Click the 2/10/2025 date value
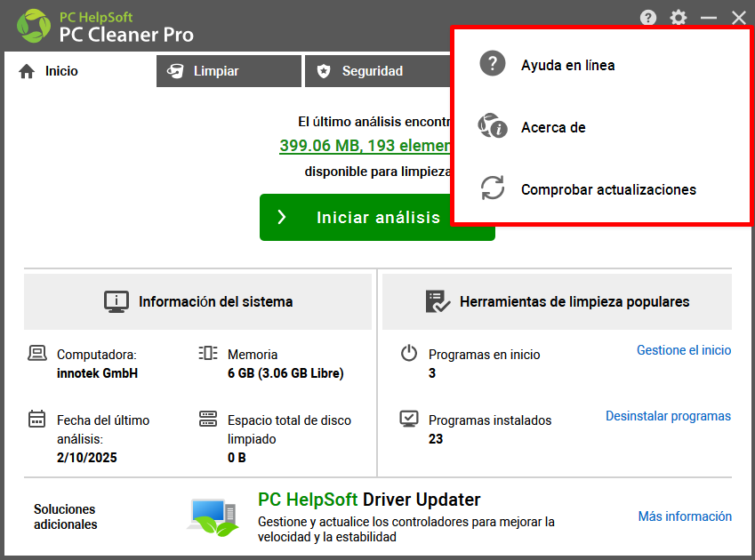The image size is (755, 560). tap(86, 458)
